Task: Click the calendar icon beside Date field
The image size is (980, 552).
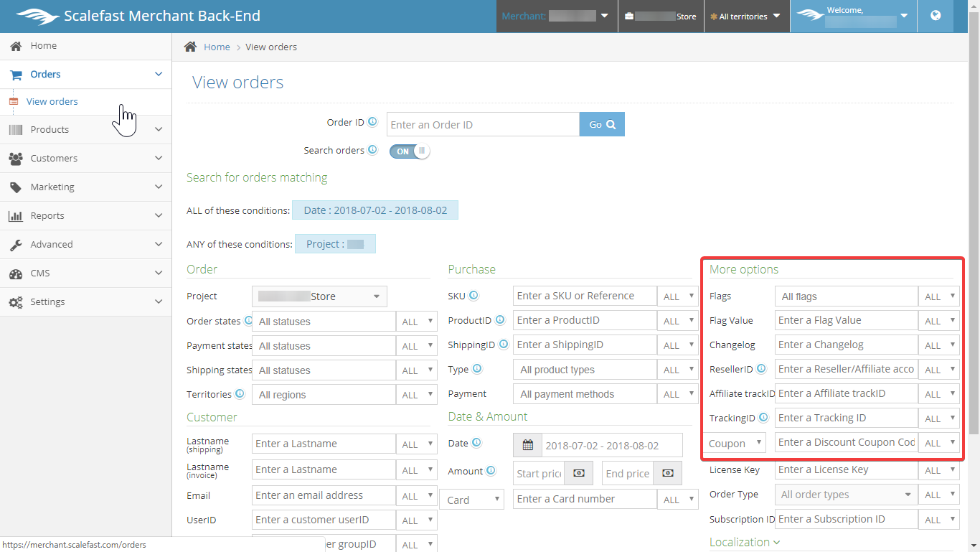Action: click(527, 445)
